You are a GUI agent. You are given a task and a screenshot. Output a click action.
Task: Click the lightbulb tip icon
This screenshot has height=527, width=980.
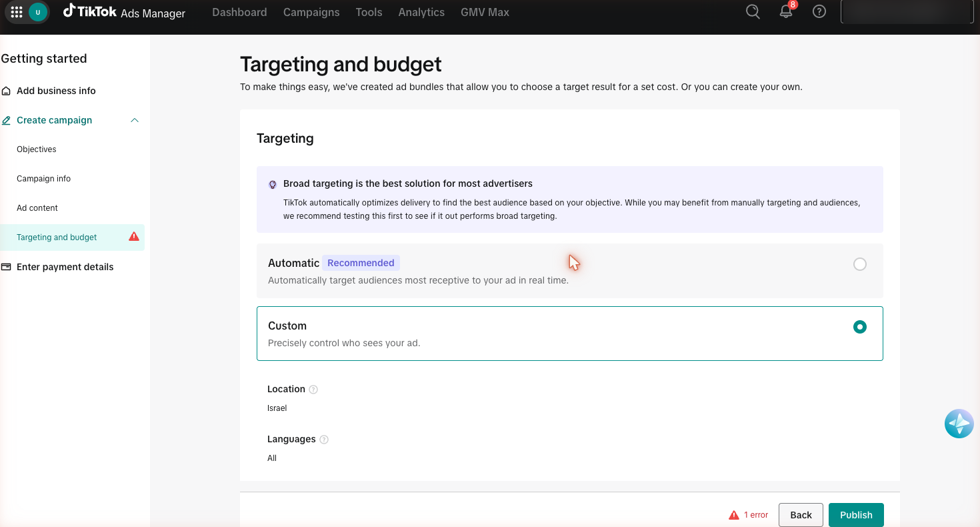coord(272,184)
